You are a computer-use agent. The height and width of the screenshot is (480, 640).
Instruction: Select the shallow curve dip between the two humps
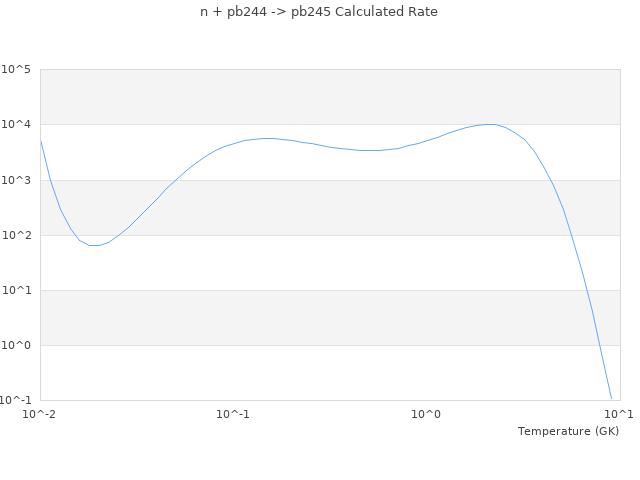pyautogui.click(x=370, y=150)
